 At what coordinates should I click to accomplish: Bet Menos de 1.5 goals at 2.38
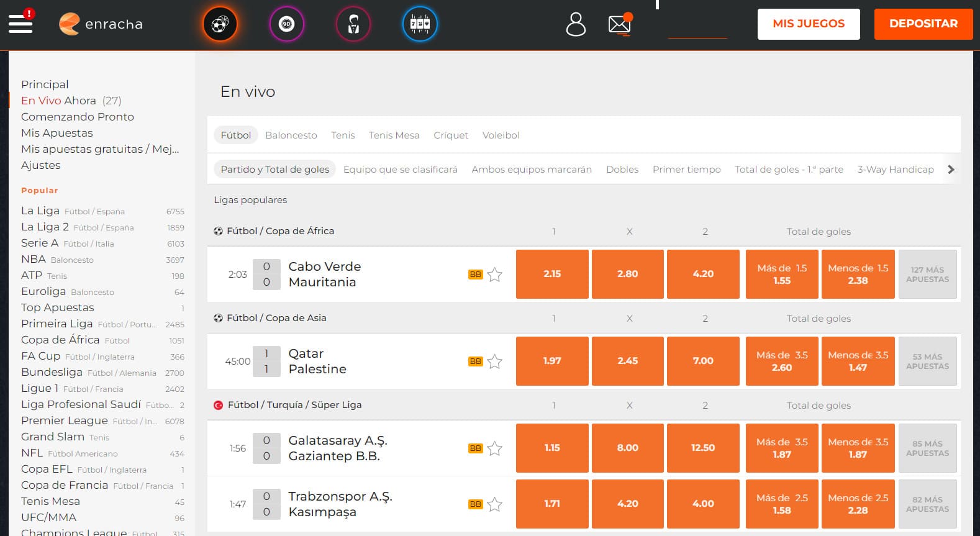click(x=858, y=274)
